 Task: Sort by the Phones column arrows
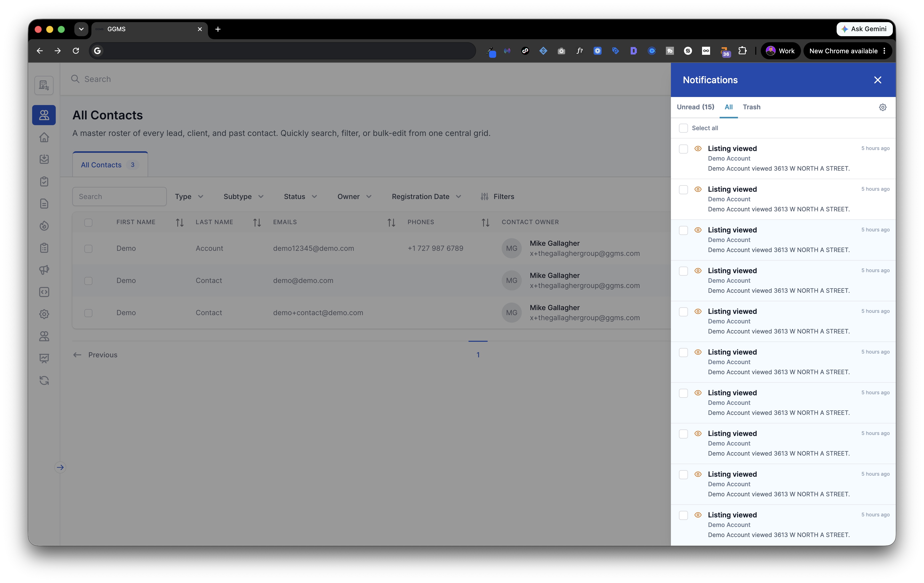click(x=485, y=222)
